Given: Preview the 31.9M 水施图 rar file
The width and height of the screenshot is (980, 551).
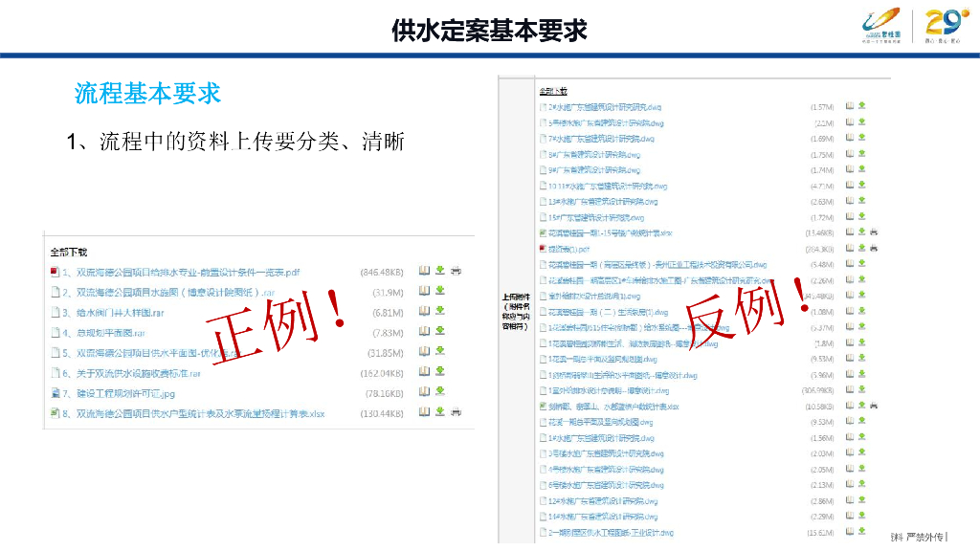Looking at the screenshot, I should tap(424, 291).
